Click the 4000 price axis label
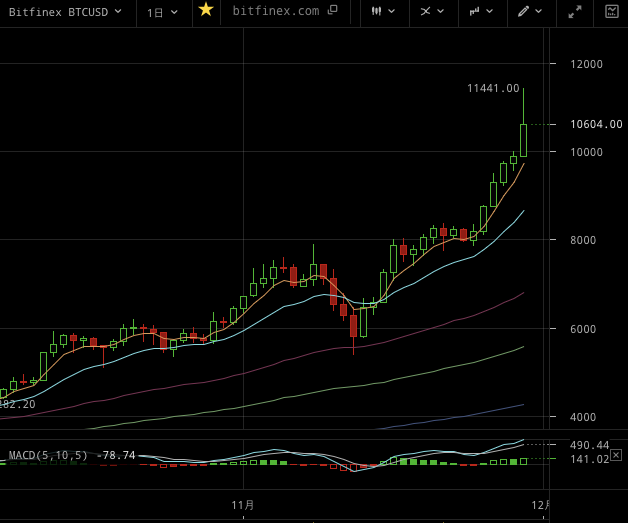Viewport: 628px width, 523px height. point(583,417)
